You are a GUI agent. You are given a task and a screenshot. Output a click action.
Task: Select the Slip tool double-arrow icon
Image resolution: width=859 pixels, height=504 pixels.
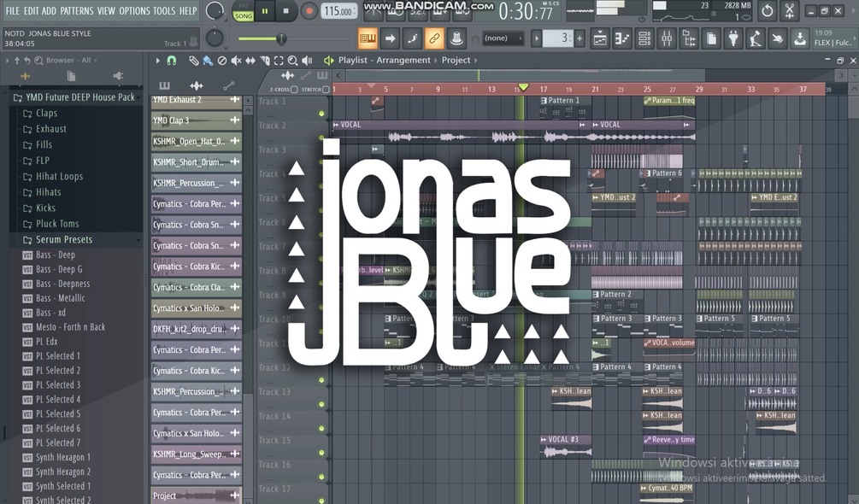[250, 60]
